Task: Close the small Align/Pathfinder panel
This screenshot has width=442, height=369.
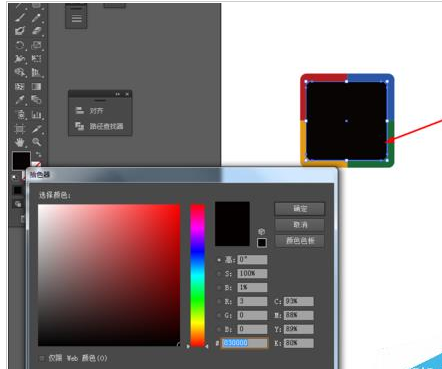Action: click(127, 94)
